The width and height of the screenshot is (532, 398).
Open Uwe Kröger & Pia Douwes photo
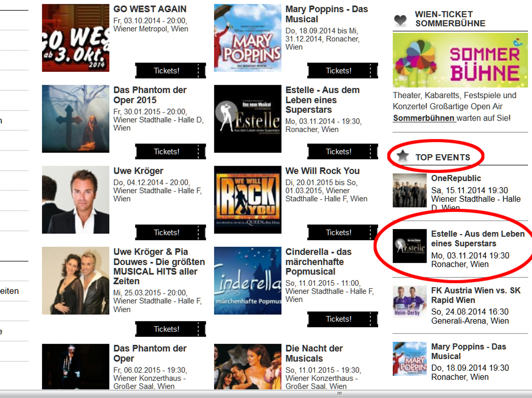(x=76, y=281)
